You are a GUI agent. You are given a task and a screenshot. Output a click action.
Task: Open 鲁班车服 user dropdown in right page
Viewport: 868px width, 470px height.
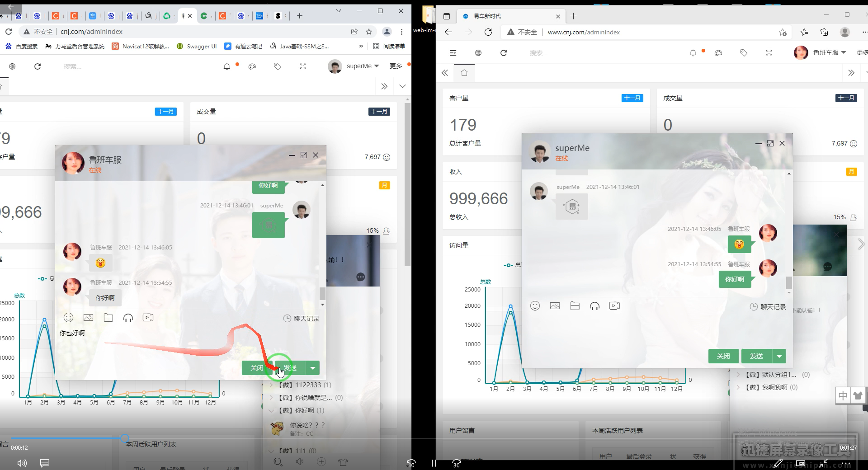820,52
